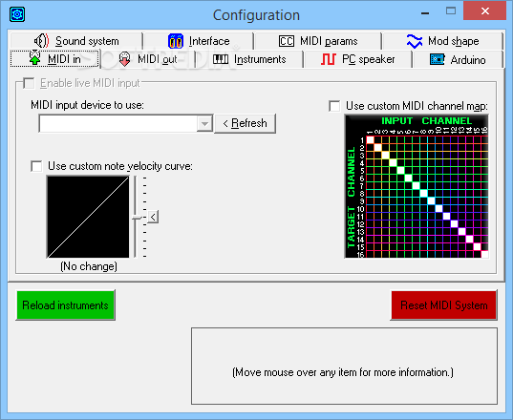Select the MIDI in tab
The width and height of the screenshot is (513, 420).
point(54,59)
